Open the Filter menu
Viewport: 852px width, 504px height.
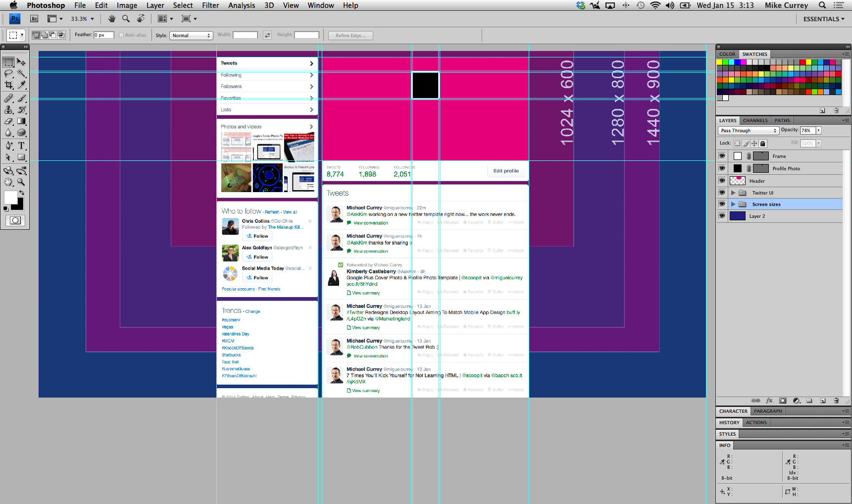[210, 5]
